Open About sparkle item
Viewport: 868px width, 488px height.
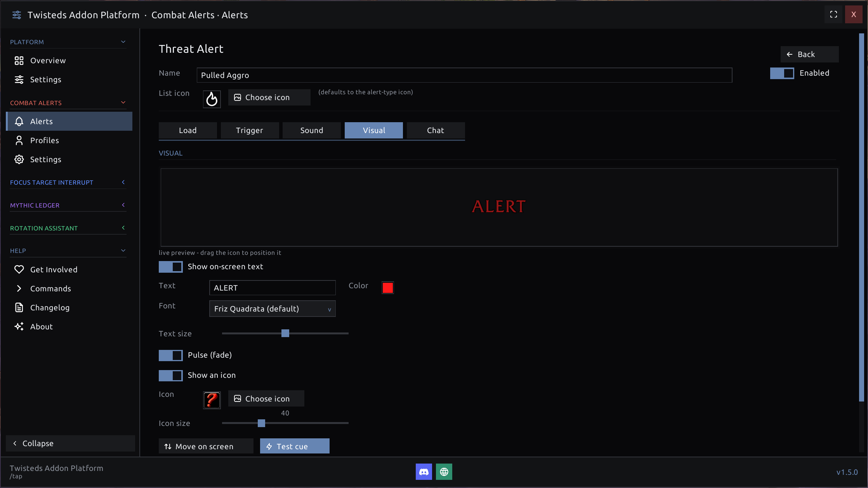69,327
